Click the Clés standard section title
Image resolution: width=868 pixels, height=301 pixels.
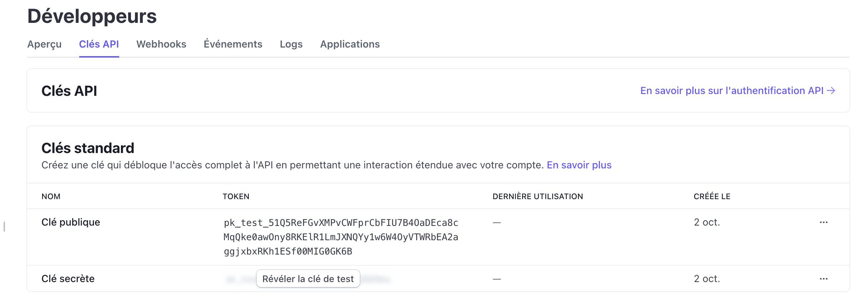point(88,148)
